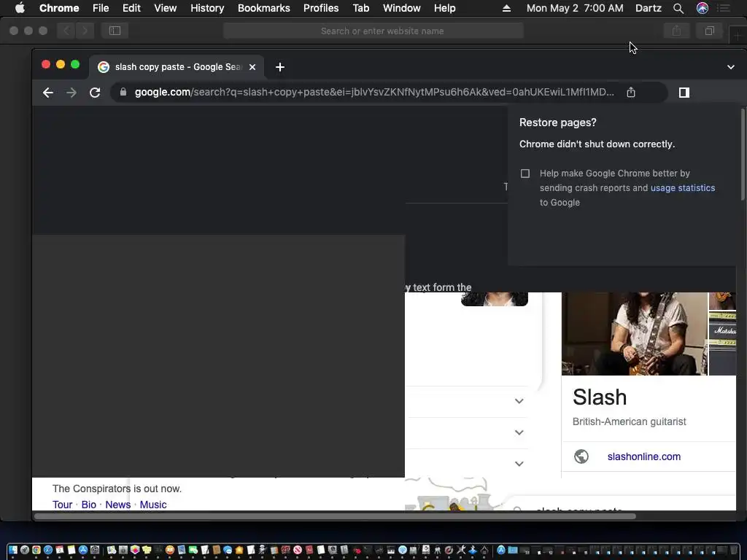The width and height of the screenshot is (747, 560).
Task: Open the slashonline.com link
Action: click(x=643, y=456)
